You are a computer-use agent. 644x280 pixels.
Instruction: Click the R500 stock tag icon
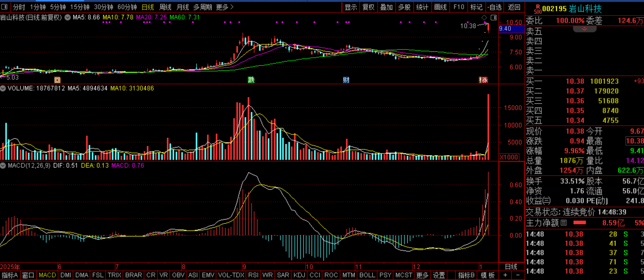[x=537, y=9]
